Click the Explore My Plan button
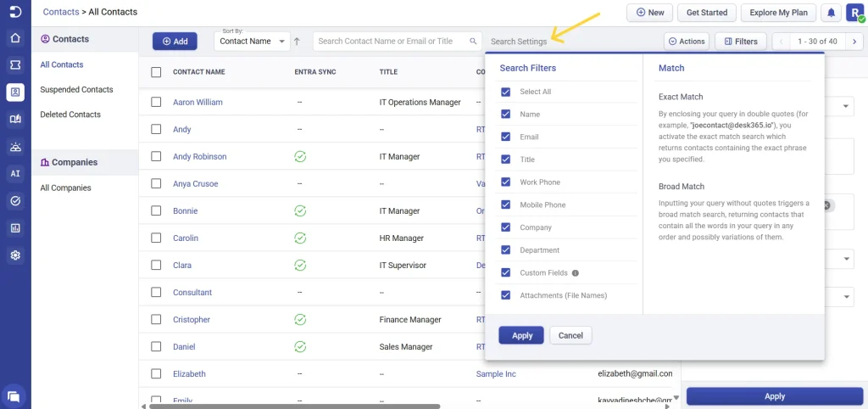 [x=778, y=12]
